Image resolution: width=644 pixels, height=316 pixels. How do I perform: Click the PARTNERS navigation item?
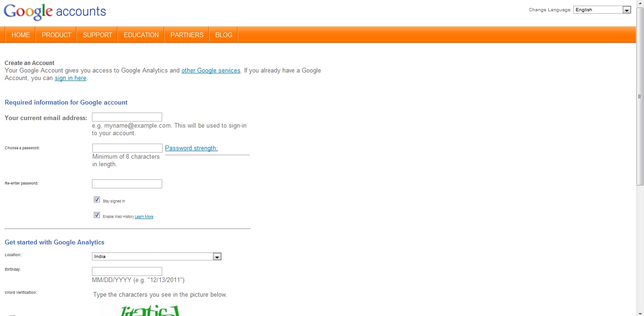tap(187, 35)
